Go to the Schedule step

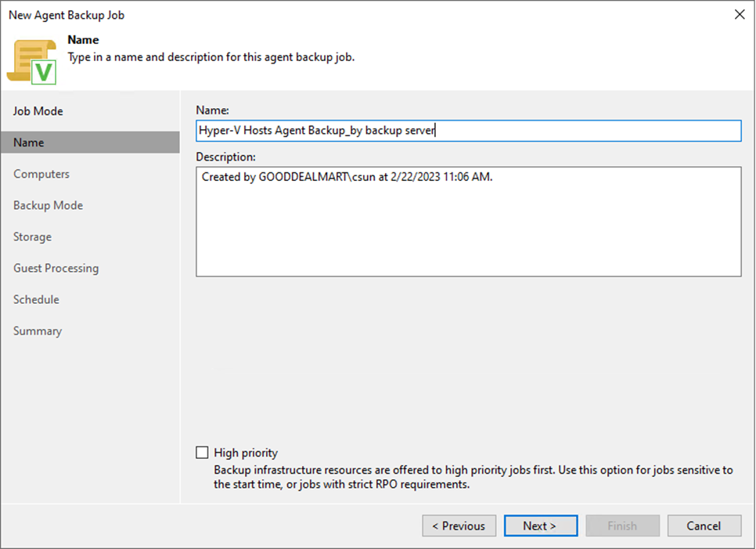36,300
